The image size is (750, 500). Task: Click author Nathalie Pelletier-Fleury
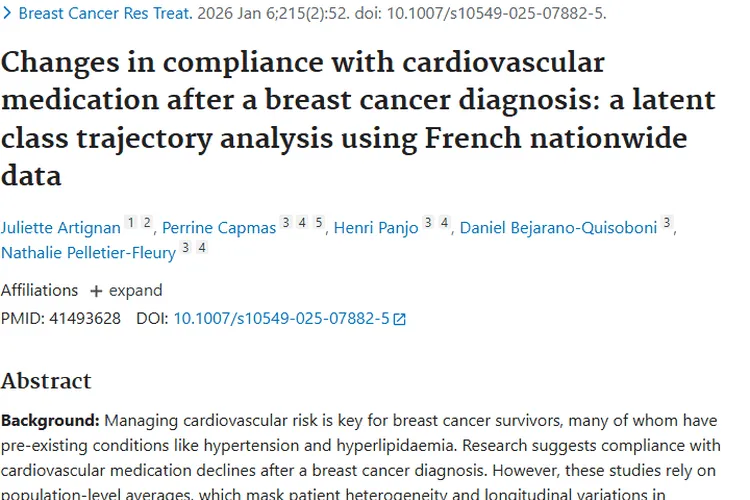88,254
